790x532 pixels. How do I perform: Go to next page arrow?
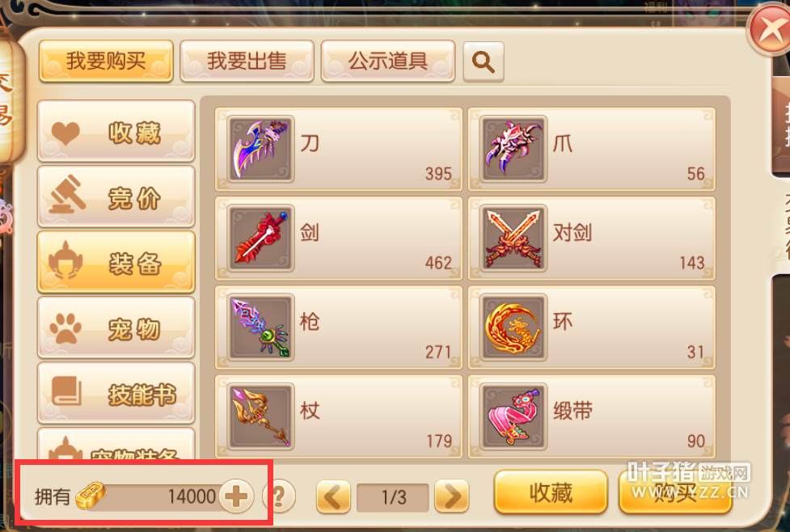[x=452, y=496]
